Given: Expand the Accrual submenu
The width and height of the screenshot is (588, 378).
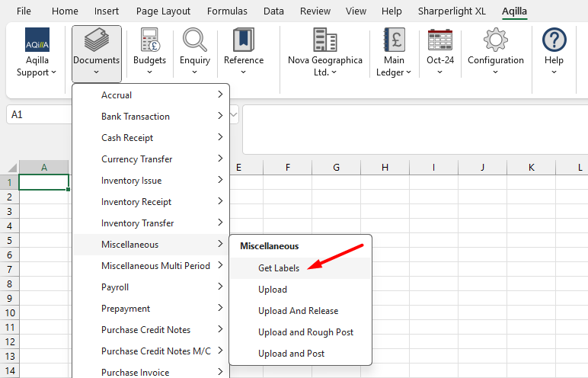Looking at the screenshot, I should coord(220,95).
